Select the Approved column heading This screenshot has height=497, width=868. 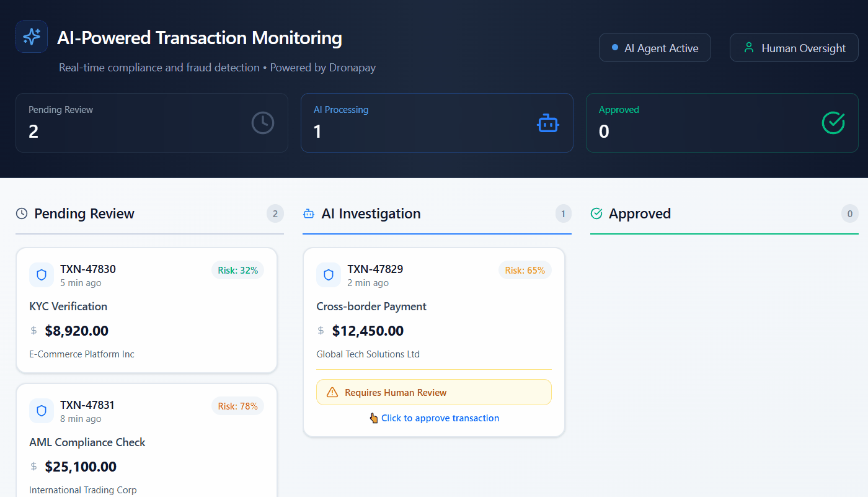[x=639, y=214]
